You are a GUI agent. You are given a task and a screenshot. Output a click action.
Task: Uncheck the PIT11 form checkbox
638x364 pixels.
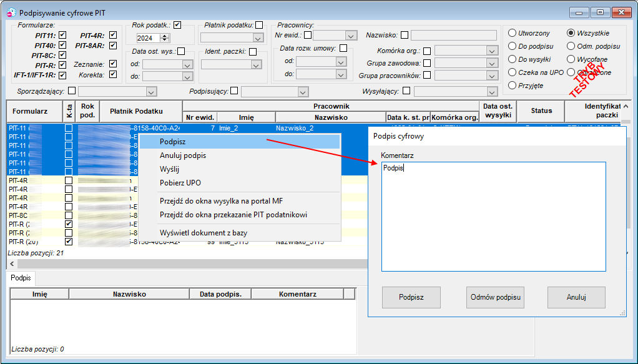coord(62,35)
